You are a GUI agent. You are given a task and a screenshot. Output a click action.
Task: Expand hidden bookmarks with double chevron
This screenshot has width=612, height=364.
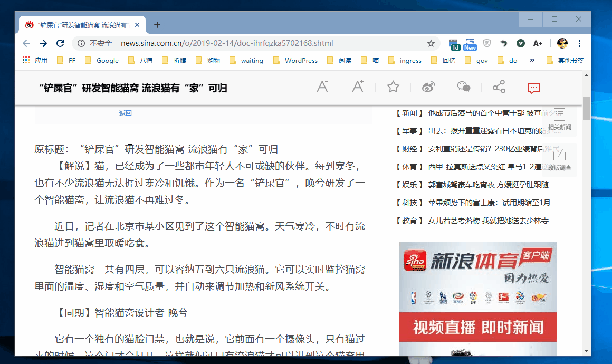[532, 60]
